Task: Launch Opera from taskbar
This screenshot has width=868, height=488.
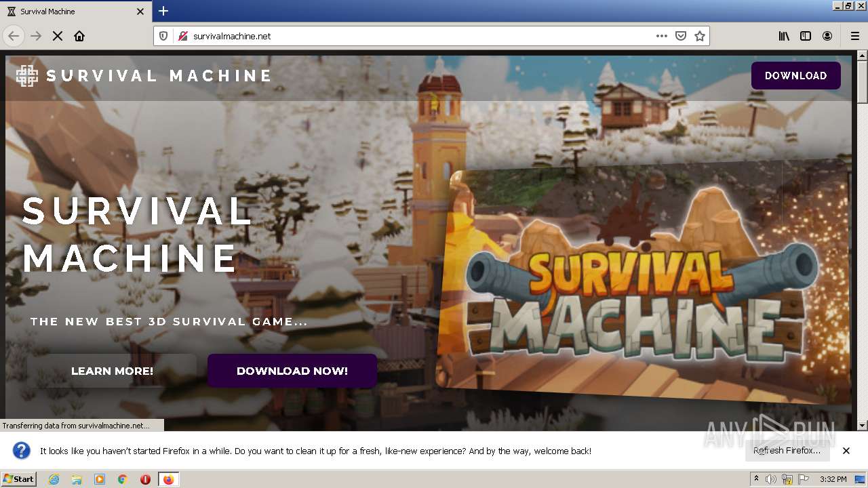Action: (145, 479)
